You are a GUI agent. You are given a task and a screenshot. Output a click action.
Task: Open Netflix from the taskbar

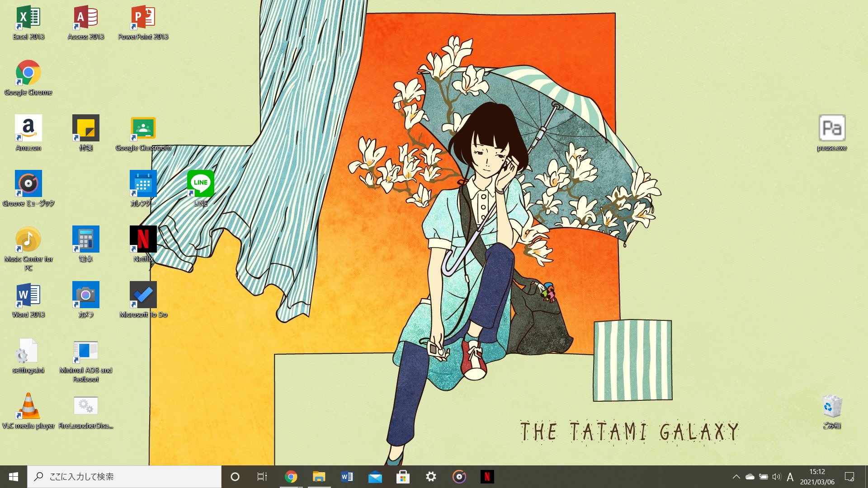(x=487, y=477)
